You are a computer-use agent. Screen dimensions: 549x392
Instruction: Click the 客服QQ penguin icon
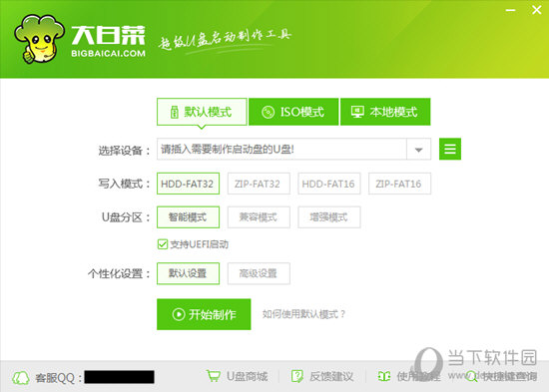pos(21,377)
